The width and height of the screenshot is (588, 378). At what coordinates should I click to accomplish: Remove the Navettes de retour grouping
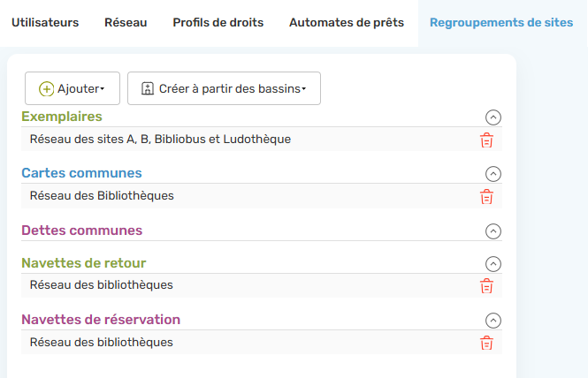[x=486, y=286]
